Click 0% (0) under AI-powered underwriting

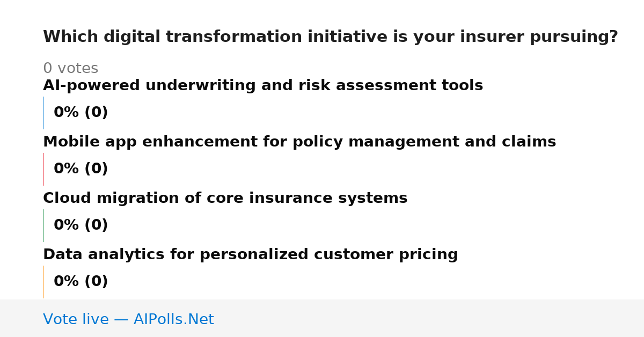coord(80,113)
